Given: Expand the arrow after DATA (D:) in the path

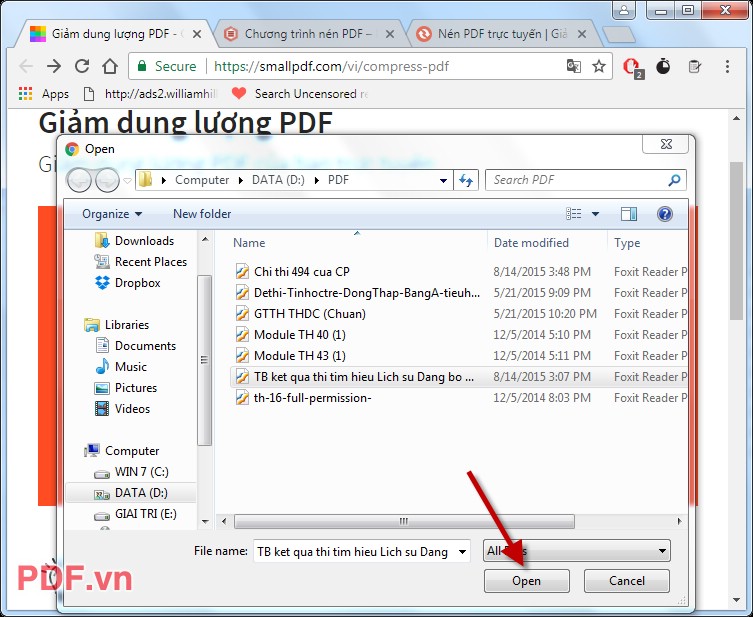Looking at the screenshot, I should tap(316, 180).
